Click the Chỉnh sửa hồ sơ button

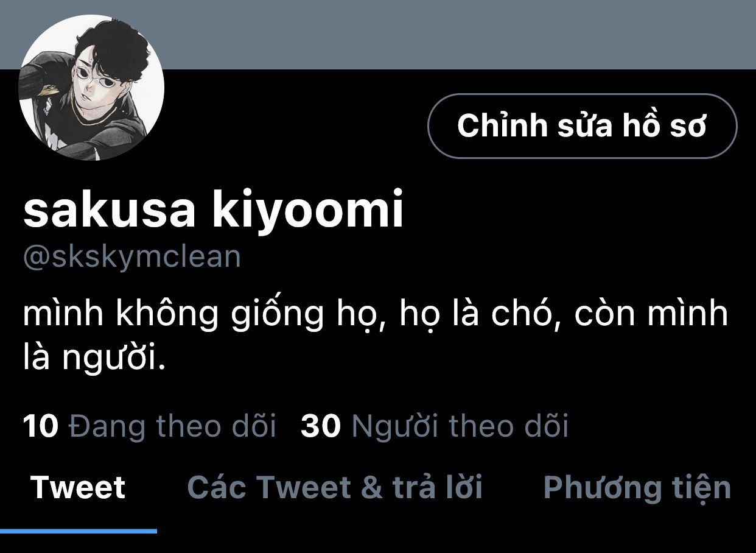582,126
